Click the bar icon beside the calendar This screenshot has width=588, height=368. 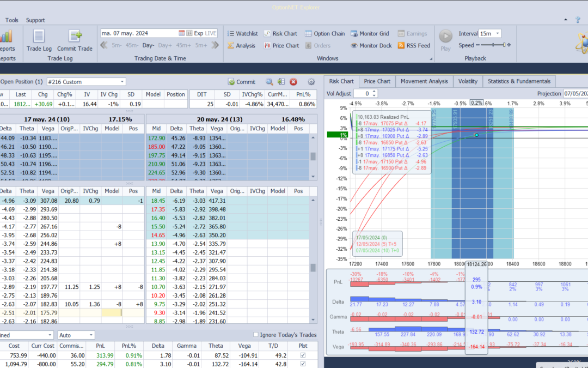tap(189, 33)
